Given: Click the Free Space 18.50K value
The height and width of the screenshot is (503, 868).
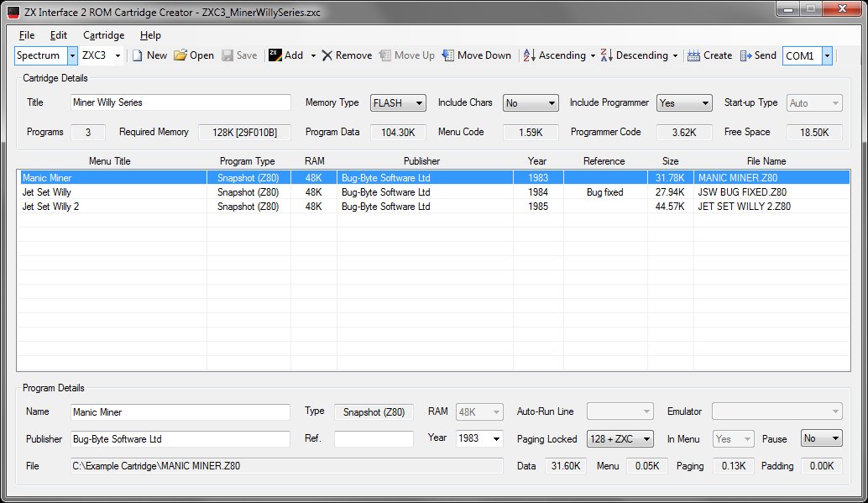Looking at the screenshot, I should pos(814,133).
